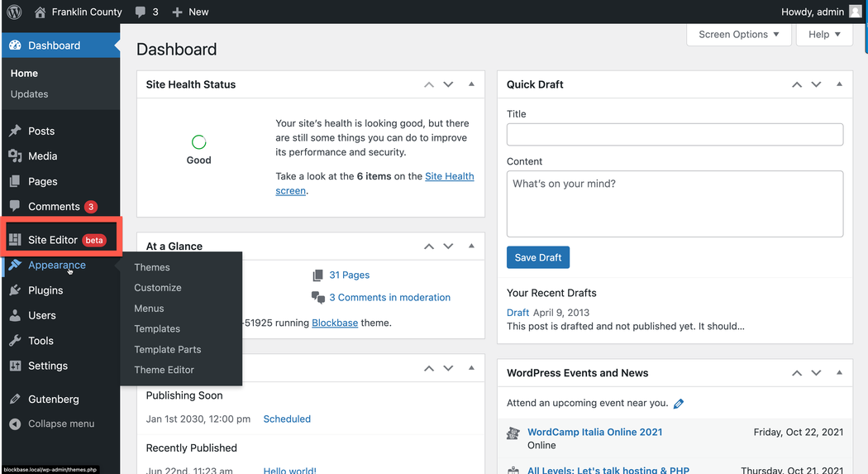Move At a Glance panel down
The height and width of the screenshot is (474, 868).
(x=448, y=247)
